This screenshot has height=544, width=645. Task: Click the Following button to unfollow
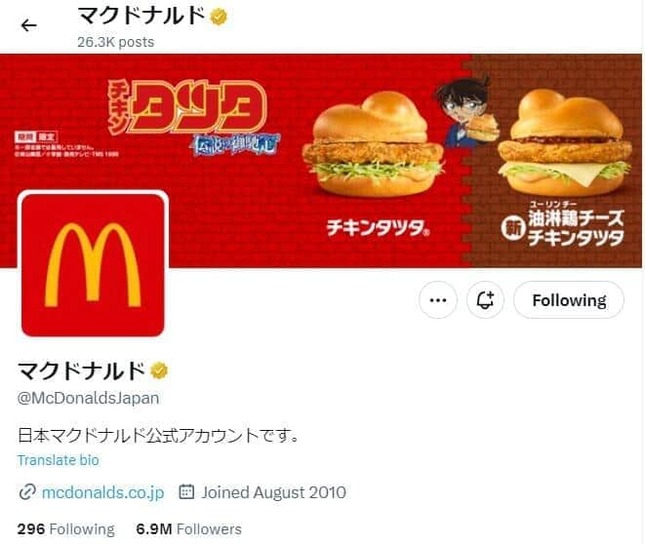[568, 300]
